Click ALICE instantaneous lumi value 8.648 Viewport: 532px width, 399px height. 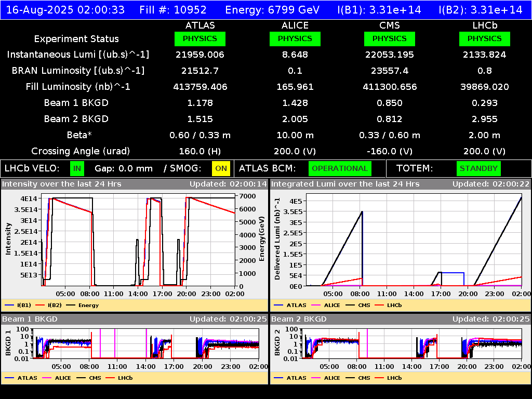tap(295, 55)
